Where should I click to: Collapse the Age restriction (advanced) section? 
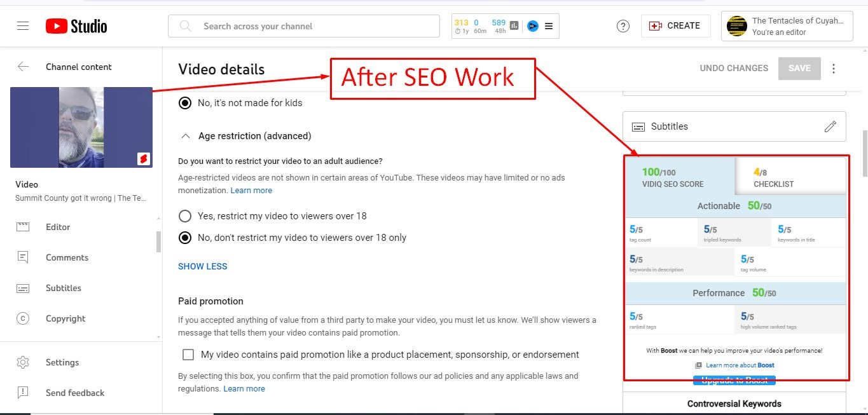[x=186, y=136]
